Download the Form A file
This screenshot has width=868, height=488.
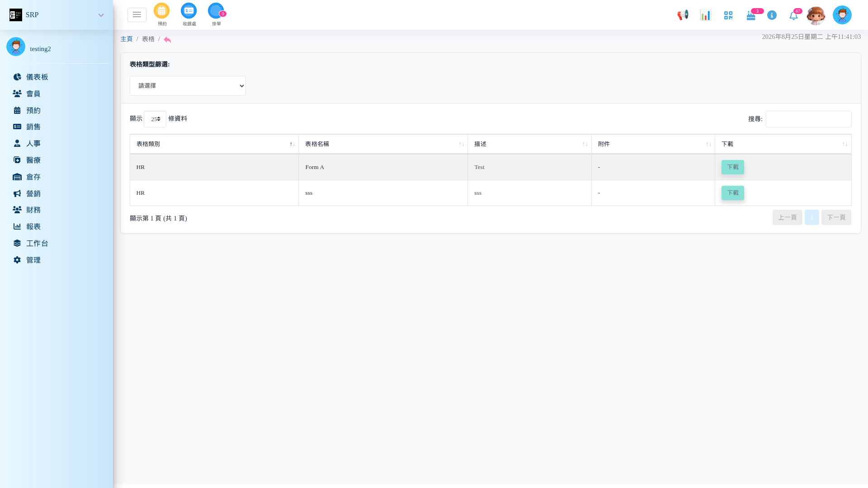point(732,167)
